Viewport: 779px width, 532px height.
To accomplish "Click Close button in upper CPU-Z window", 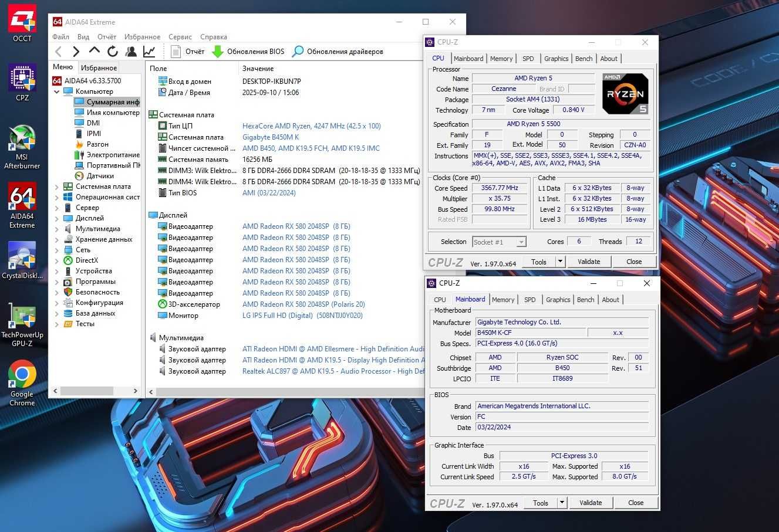I will point(634,262).
